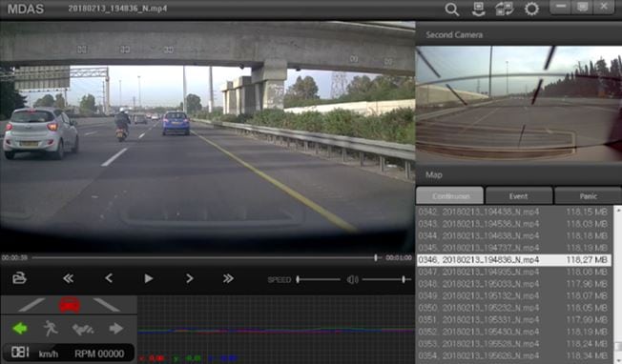Click the gray right turn signal arrow
The width and height of the screenshot is (622, 364).
tap(115, 329)
